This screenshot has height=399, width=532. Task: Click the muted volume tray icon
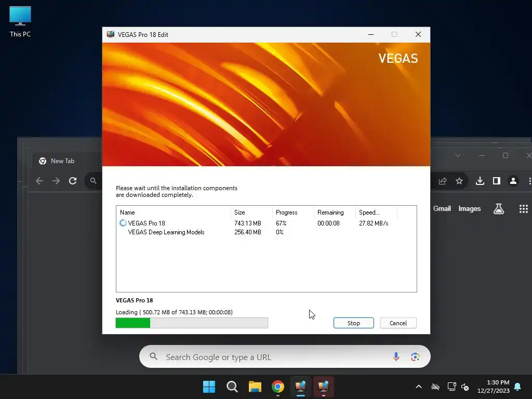coord(465,387)
